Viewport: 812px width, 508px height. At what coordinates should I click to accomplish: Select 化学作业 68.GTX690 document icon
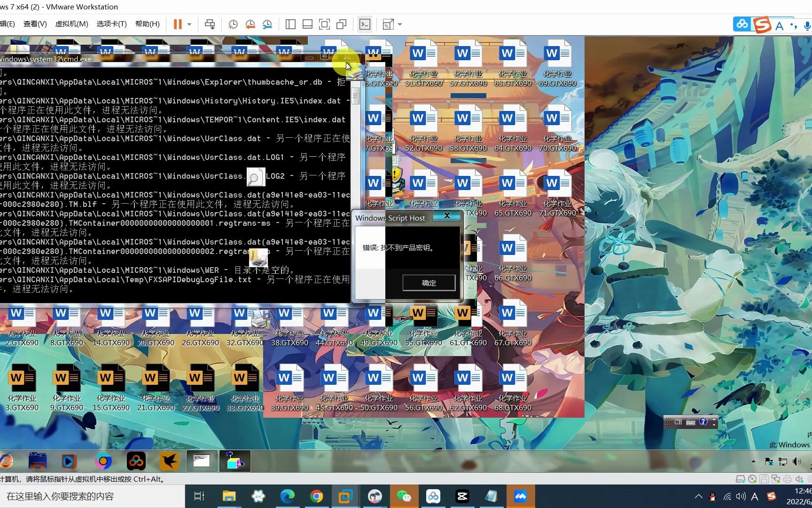513,388
